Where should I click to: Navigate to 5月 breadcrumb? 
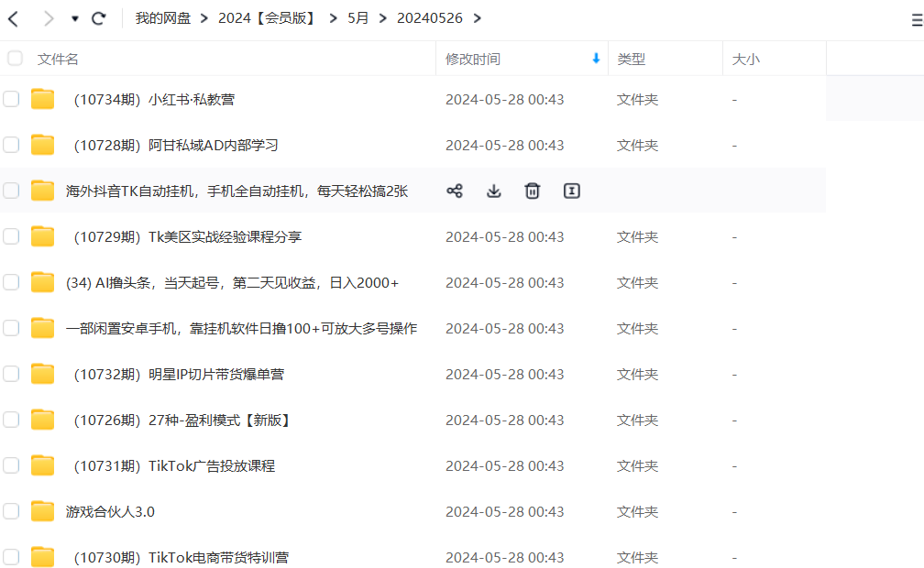click(358, 18)
